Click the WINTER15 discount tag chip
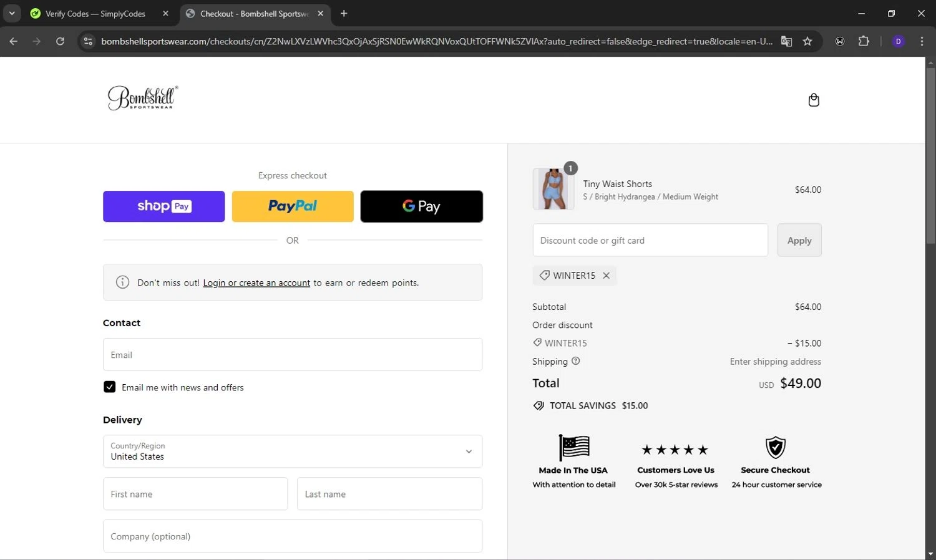The height and width of the screenshot is (560, 936). tap(574, 276)
